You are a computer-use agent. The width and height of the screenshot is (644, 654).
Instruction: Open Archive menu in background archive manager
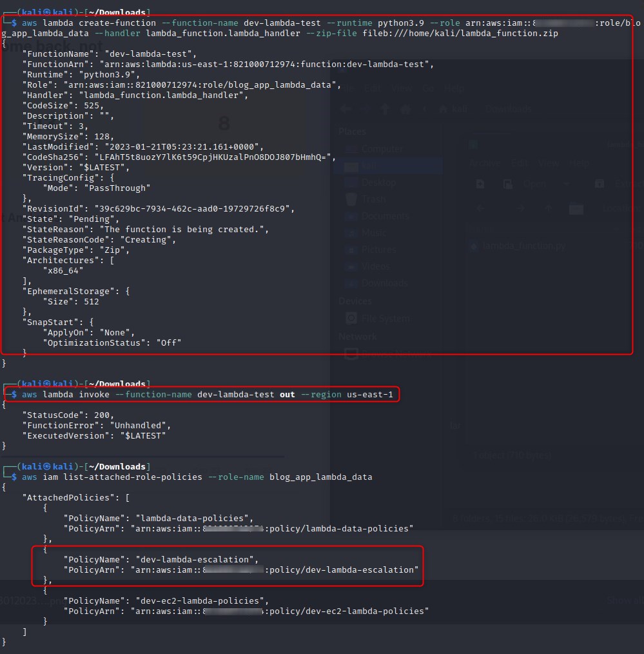(485, 163)
